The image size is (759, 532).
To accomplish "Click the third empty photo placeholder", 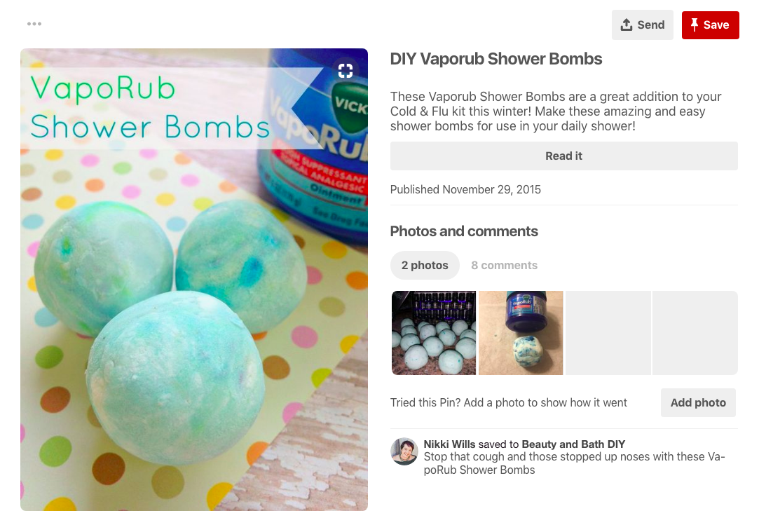I will tap(608, 333).
